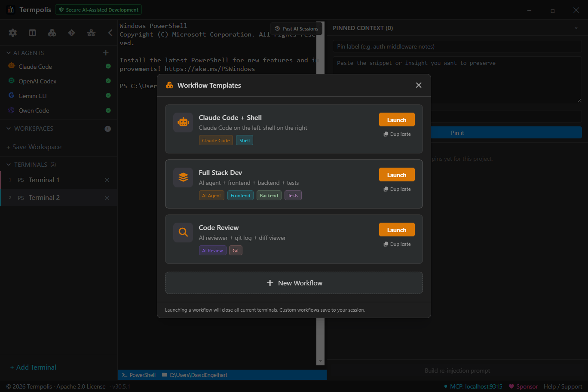
Task: Click the split layout columns icon
Action: click(x=32, y=33)
